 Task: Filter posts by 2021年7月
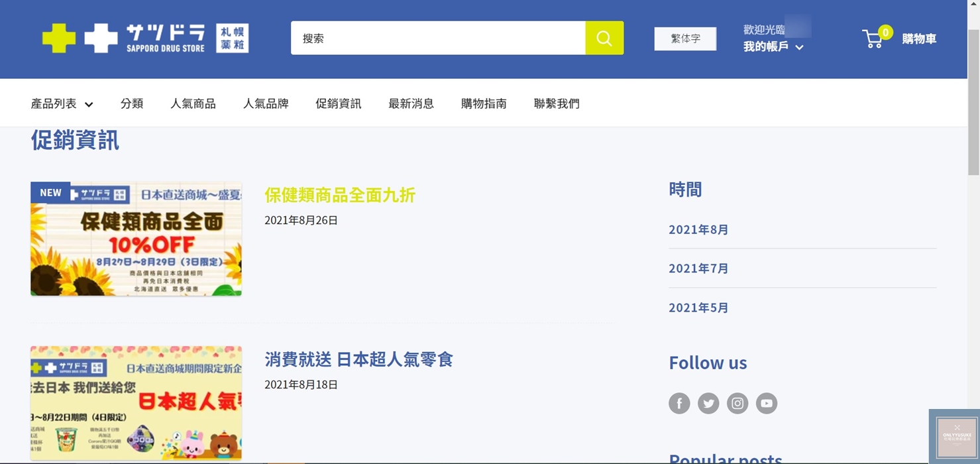pos(698,268)
